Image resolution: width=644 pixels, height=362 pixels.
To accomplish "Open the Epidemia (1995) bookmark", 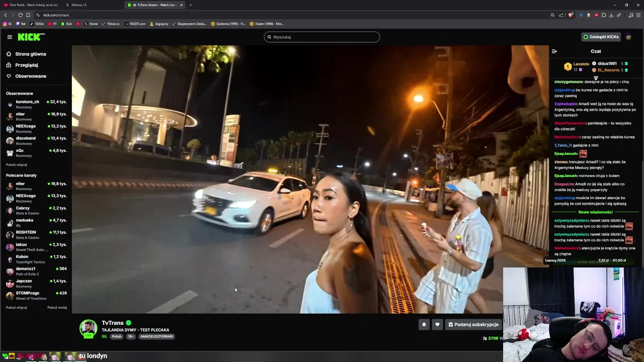I will click(228, 24).
